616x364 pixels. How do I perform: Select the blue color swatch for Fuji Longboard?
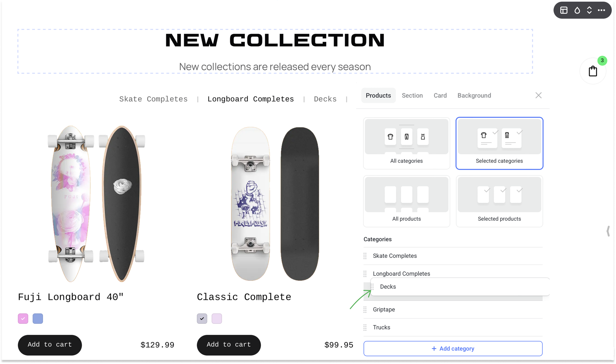coord(38,319)
